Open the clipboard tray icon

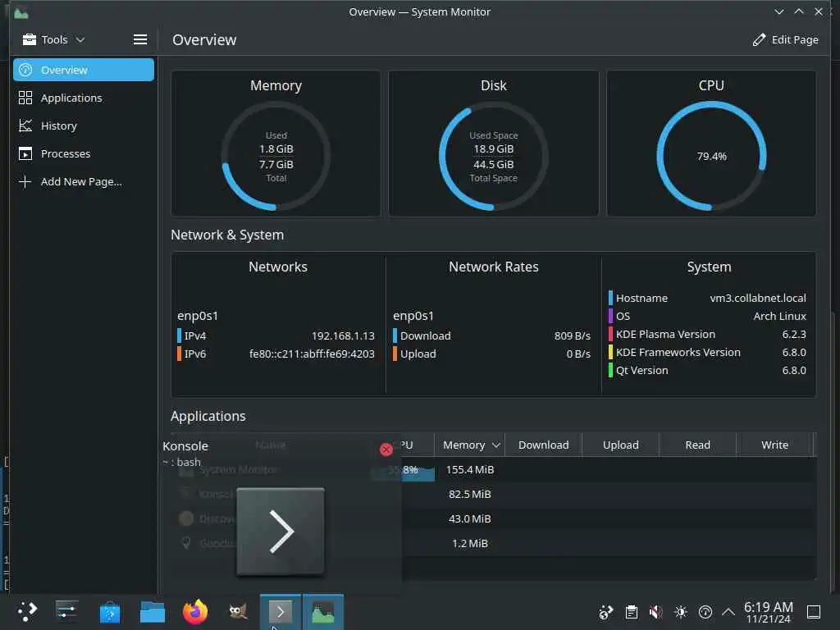pyautogui.click(x=632, y=612)
